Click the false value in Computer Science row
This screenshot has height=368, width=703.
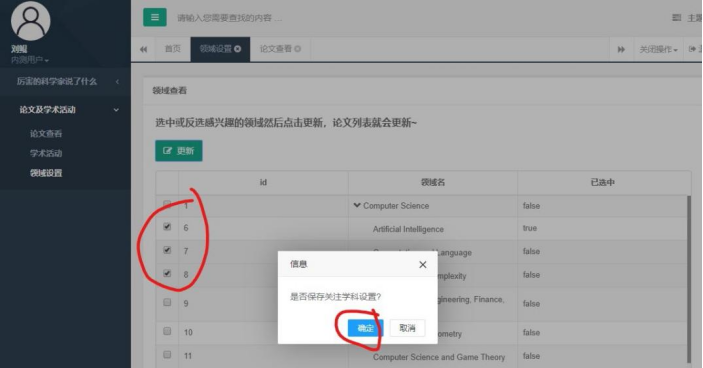tap(531, 206)
